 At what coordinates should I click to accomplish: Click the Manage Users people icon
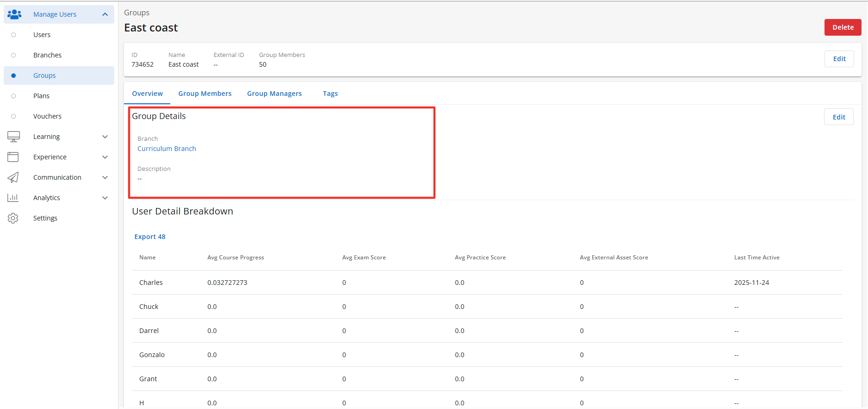[14, 14]
